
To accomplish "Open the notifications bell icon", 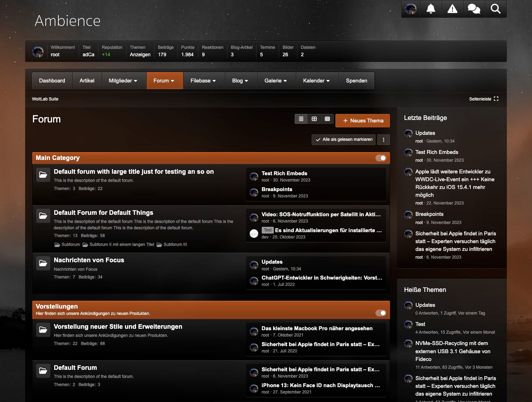I will [x=431, y=9].
